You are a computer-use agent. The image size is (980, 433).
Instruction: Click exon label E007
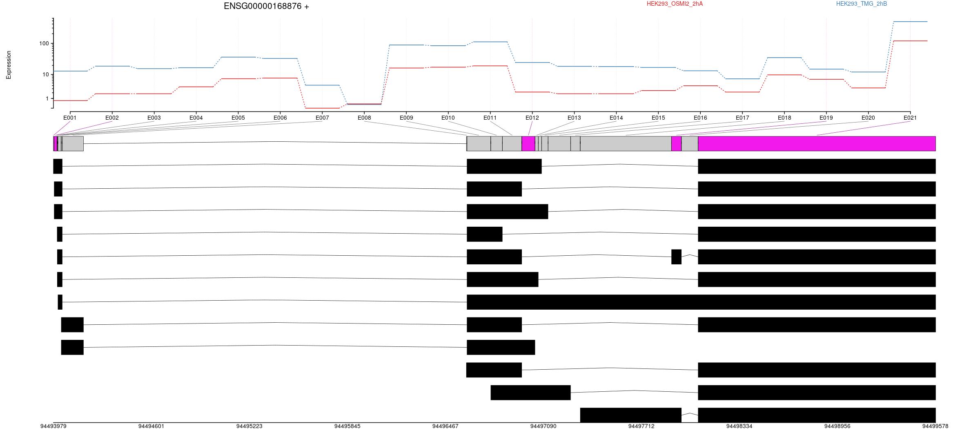pos(322,118)
